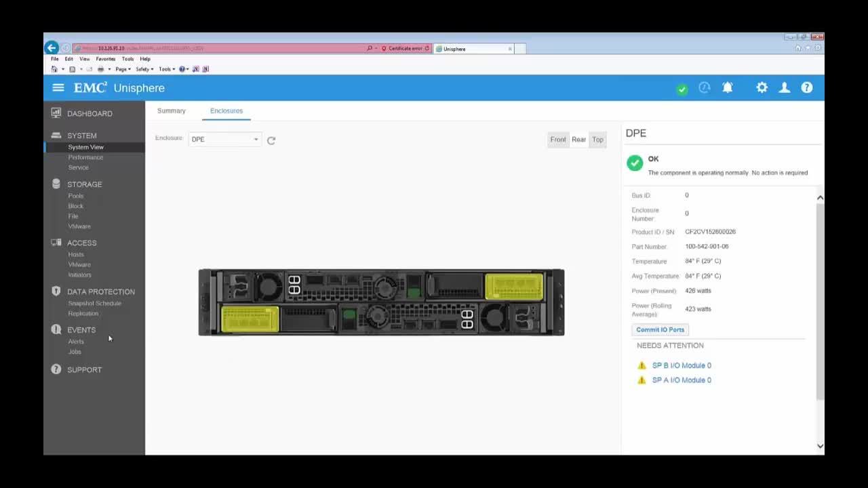The image size is (868, 488).
Task: Open the Favorites menu
Action: coord(106,59)
